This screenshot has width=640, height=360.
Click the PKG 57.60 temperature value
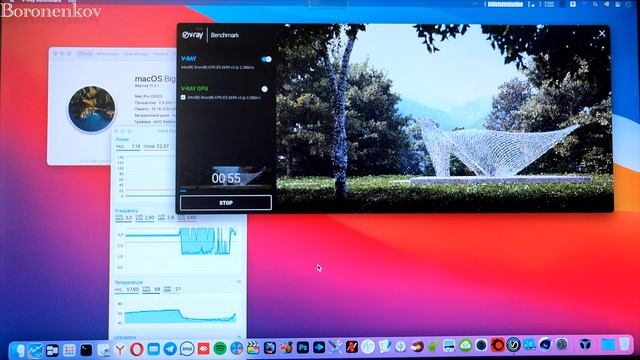[127, 289]
